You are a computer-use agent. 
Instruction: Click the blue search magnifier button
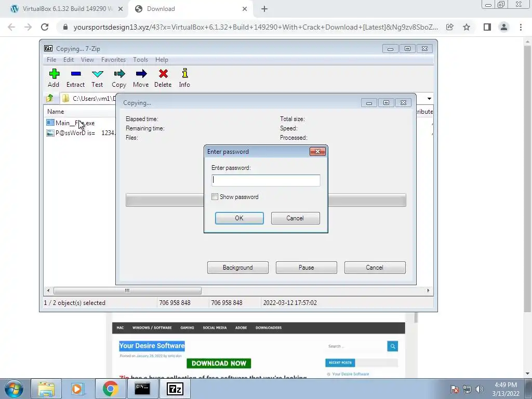click(393, 346)
